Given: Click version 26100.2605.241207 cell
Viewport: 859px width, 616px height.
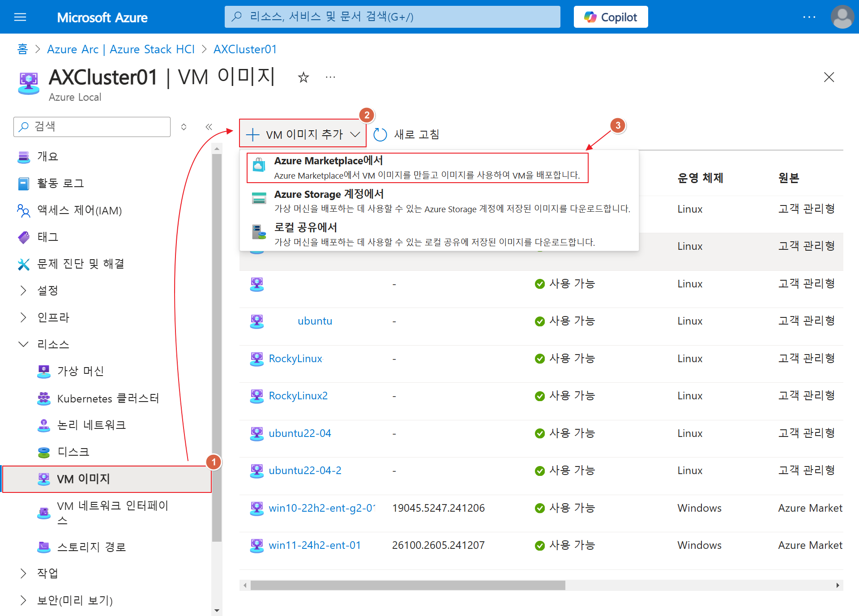Looking at the screenshot, I should tap(438, 545).
